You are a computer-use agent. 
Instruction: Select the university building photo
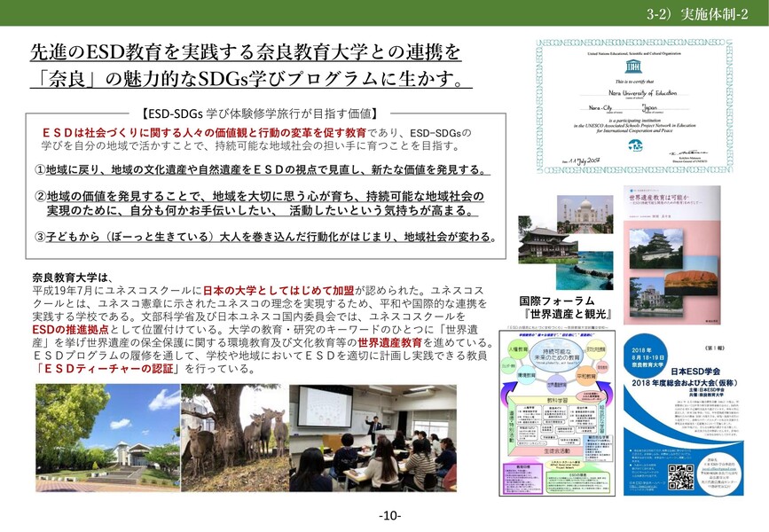click(107, 438)
